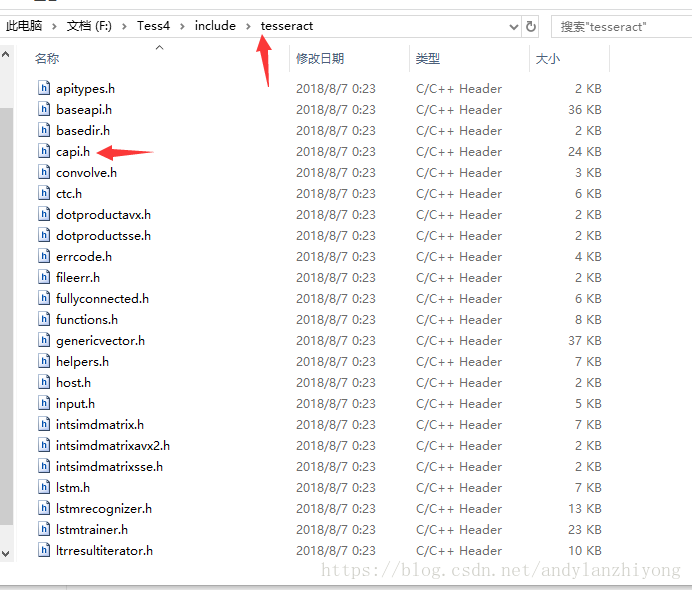
Task: Click the apitypes.h file icon
Action: 44,88
